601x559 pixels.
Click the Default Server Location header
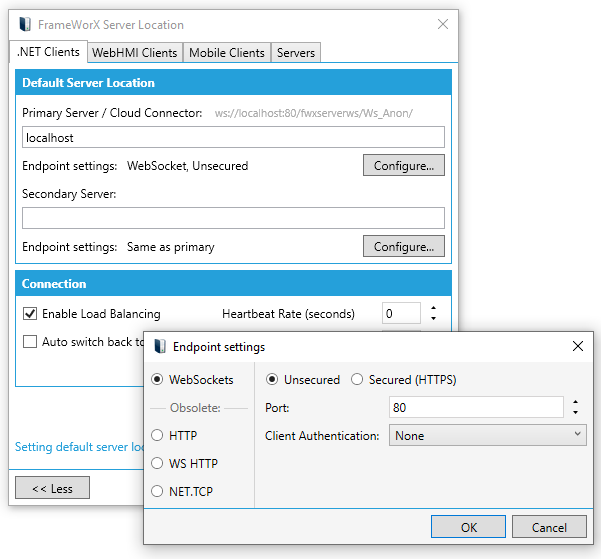coord(233,82)
